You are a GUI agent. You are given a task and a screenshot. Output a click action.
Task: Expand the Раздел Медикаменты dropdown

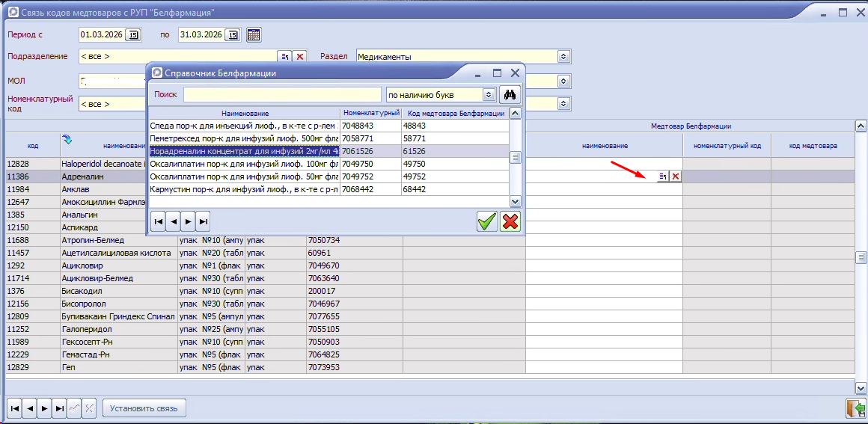(x=563, y=57)
